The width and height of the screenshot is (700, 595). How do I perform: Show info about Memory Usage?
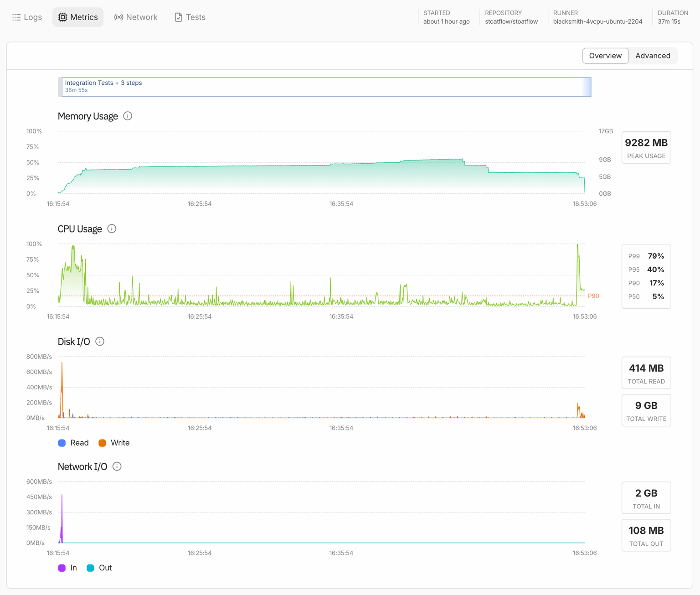point(128,116)
